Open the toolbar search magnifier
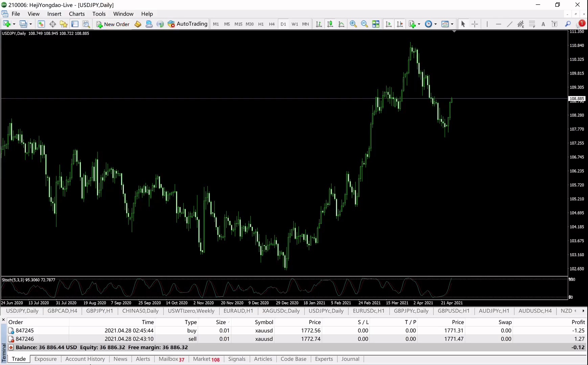Viewport: 588px width, 365px height. [x=568, y=24]
